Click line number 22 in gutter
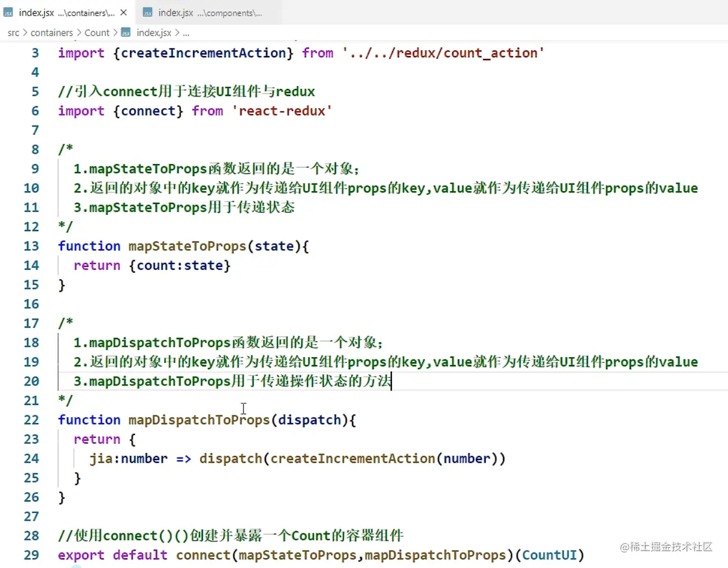The image size is (728, 568). [x=31, y=420]
